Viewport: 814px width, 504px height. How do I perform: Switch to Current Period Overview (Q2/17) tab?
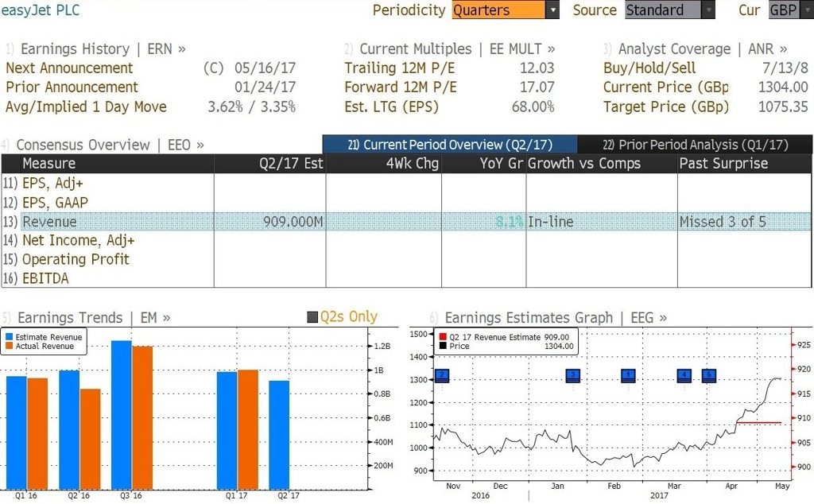[450, 145]
